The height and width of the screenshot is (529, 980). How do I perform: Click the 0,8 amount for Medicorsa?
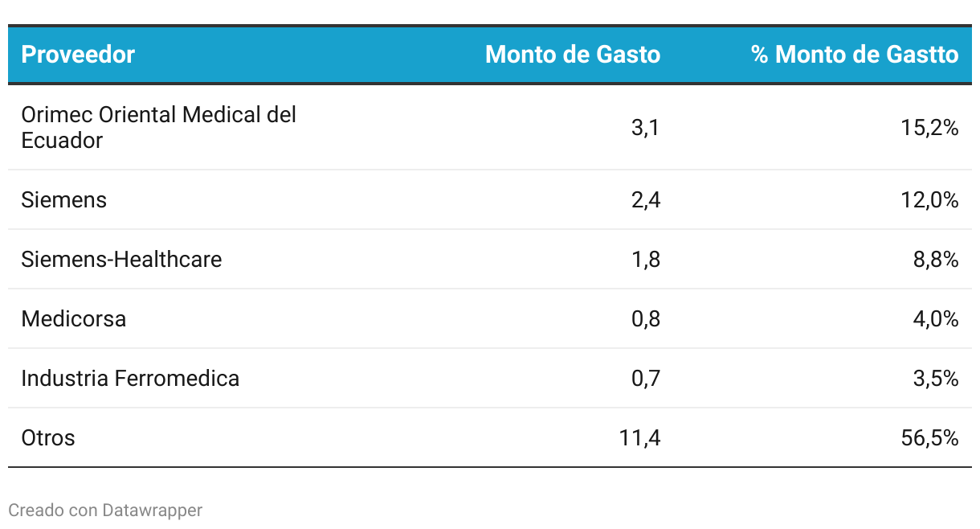point(646,318)
